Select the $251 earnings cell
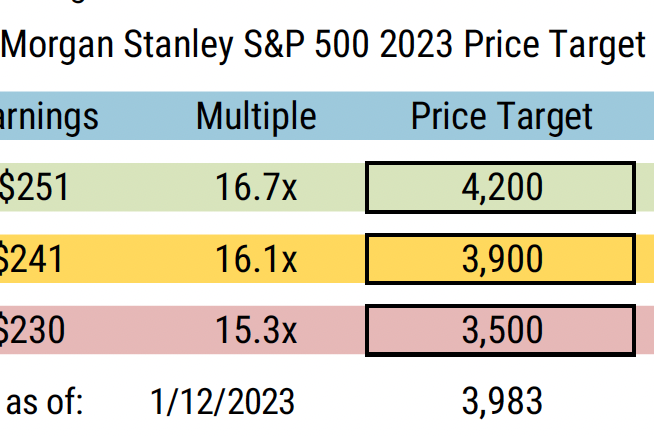This screenshot has height=436, width=654. click(34, 187)
